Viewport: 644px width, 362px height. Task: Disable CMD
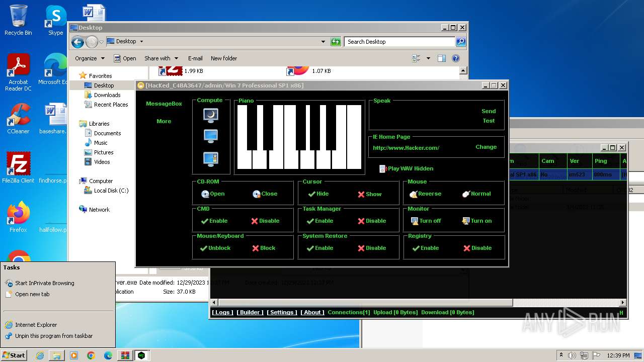coord(265,221)
